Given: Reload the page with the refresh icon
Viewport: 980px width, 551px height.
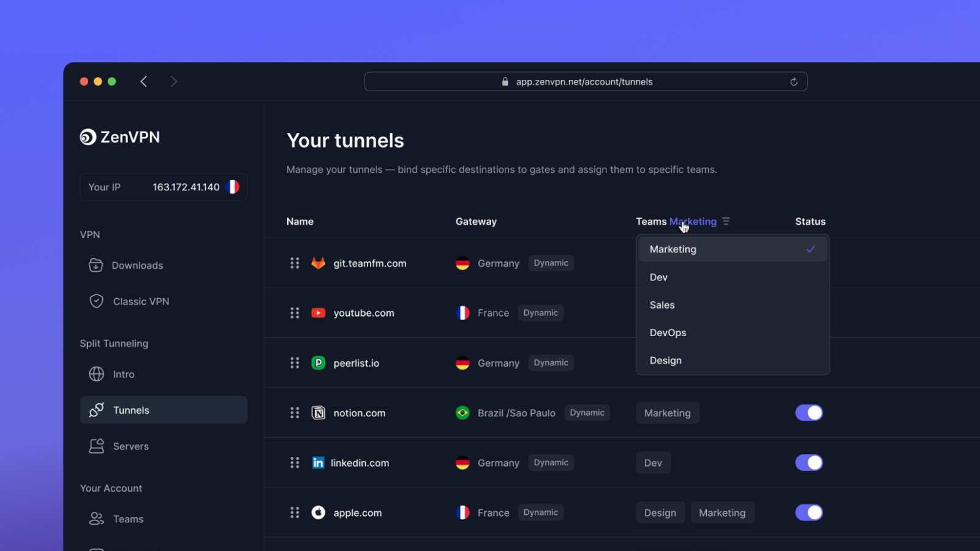Looking at the screenshot, I should point(794,81).
